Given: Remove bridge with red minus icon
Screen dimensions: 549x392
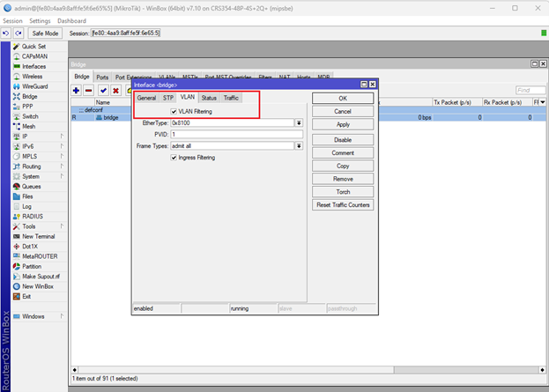Looking at the screenshot, I should click(89, 91).
